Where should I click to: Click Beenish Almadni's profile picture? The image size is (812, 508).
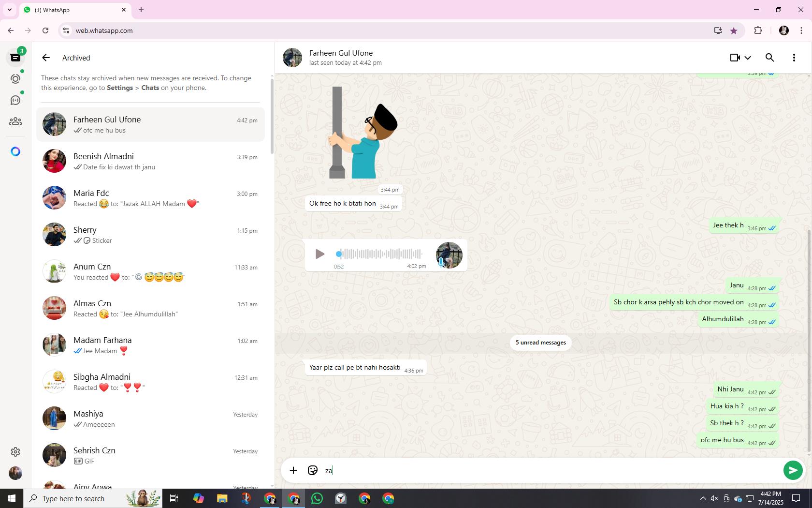pos(54,161)
